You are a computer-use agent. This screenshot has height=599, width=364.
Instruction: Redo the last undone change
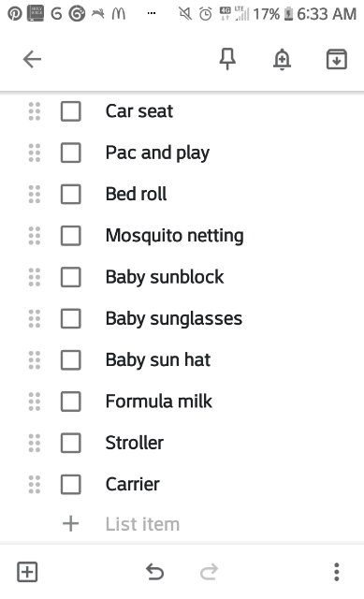pos(209,572)
